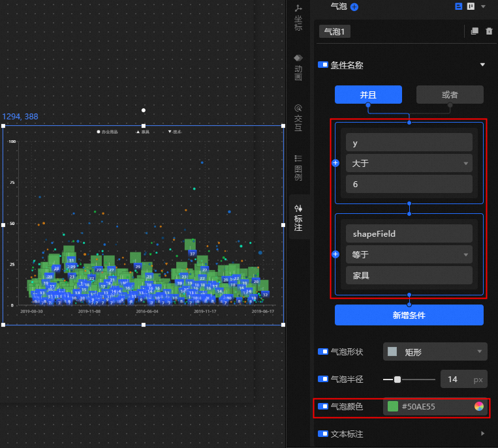Viewport: 498px width, 448px height.
Task: Delete 气泡1 with the trash icon
Action: pyautogui.click(x=489, y=31)
